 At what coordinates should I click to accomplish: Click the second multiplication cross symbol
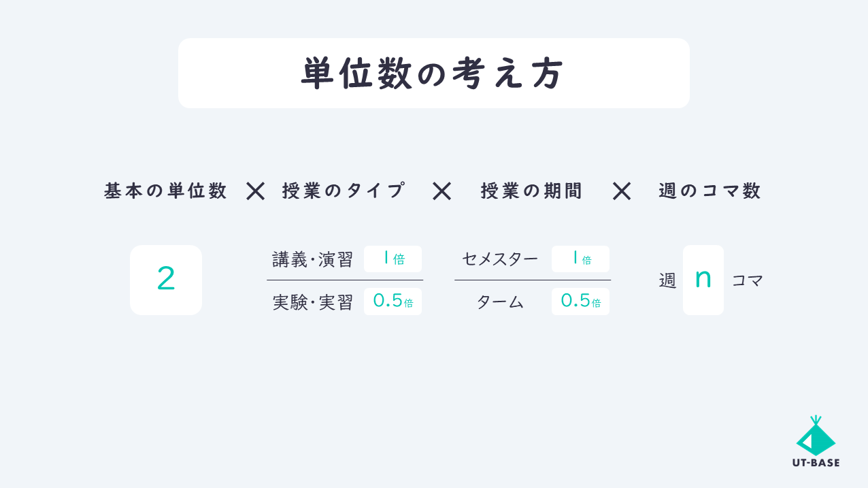click(x=441, y=191)
